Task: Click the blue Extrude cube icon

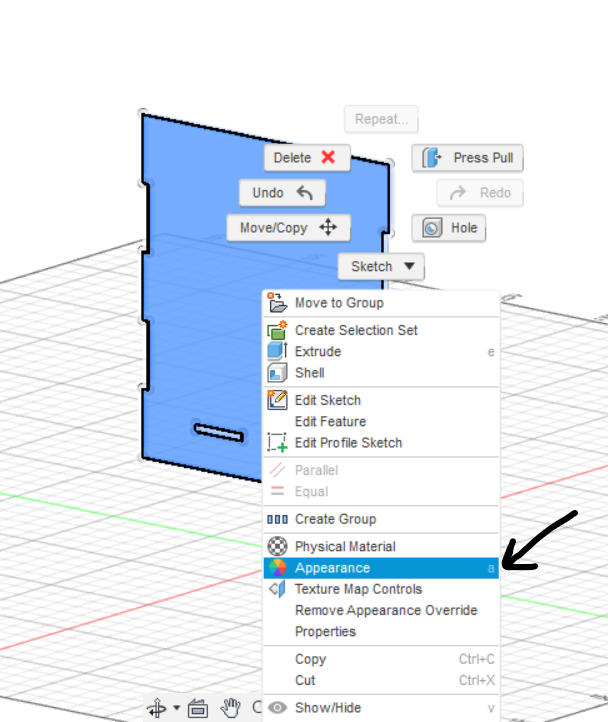Action: 277,351
